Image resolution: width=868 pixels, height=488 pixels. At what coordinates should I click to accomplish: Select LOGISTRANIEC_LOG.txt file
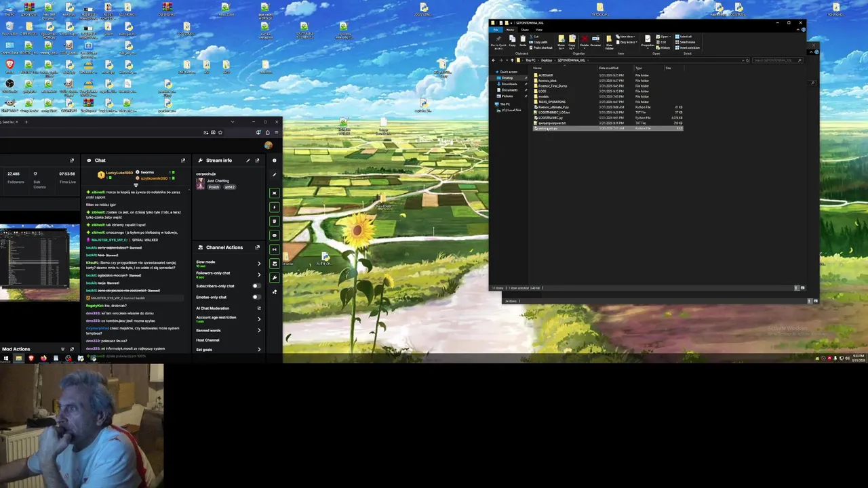(x=552, y=113)
